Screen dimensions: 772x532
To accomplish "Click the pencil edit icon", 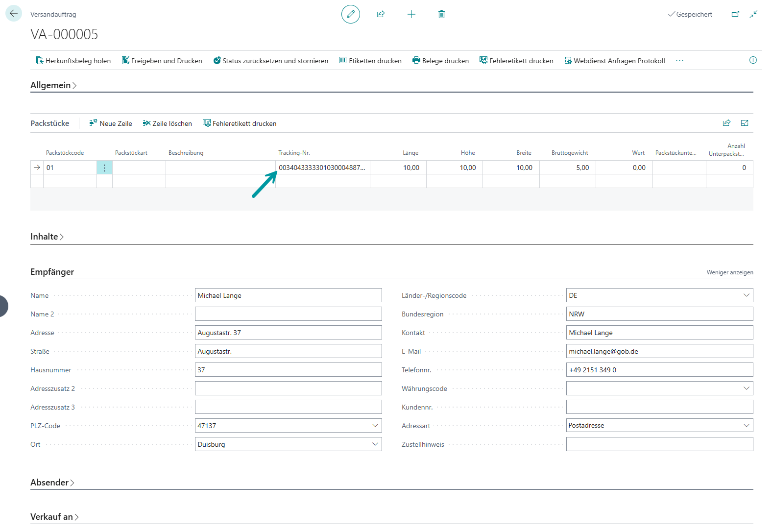I will click(x=350, y=14).
